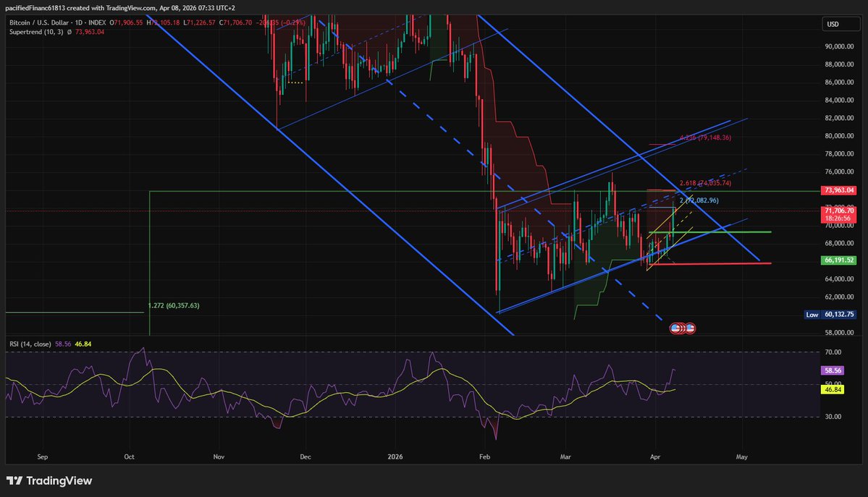Click the Supertrend legend value 73,963.04
868x497 pixels.
[89, 32]
